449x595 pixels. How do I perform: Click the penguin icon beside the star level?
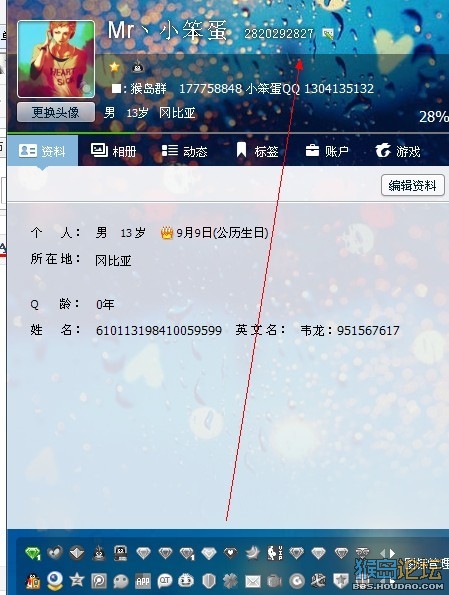click(x=137, y=68)
